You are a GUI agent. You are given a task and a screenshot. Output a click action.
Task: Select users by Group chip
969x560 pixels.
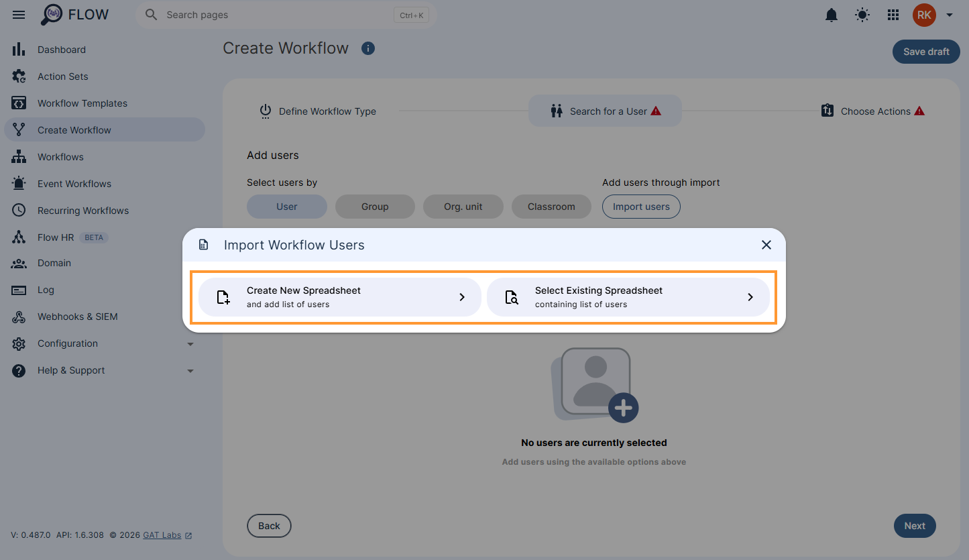tap(375, 207)
